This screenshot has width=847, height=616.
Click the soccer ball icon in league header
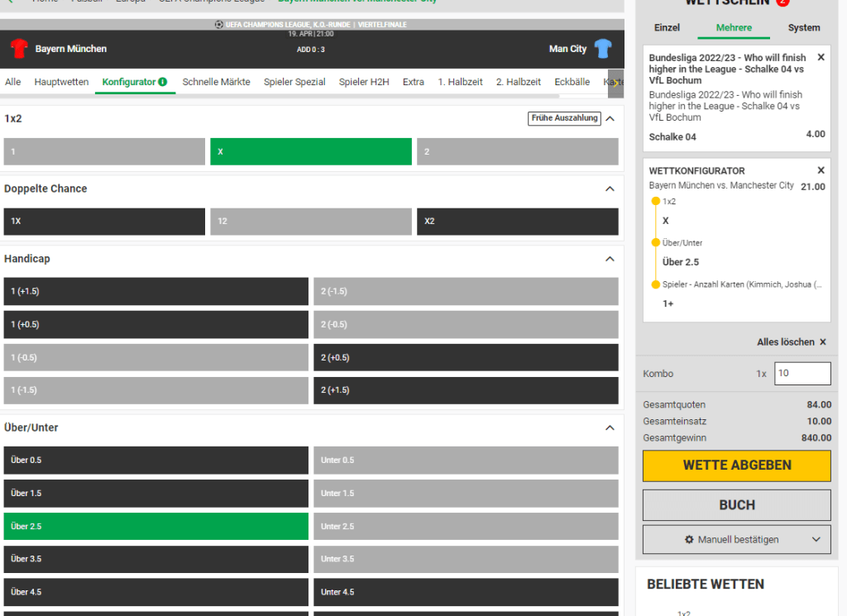coord(218,24)
